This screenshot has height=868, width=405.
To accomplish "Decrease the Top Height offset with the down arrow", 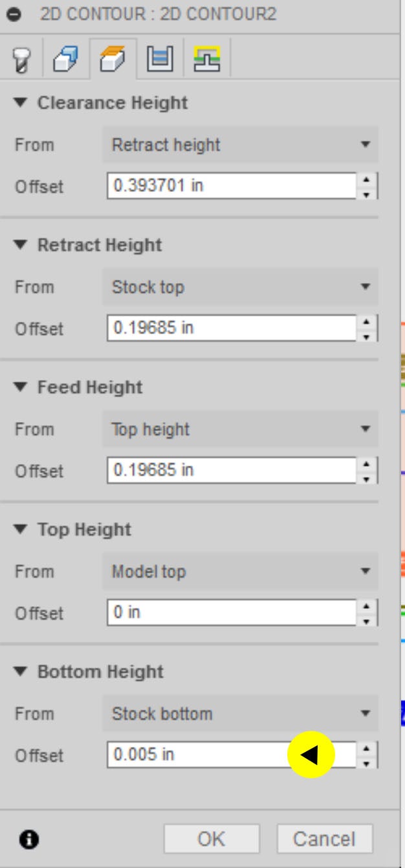I will click(367, 619).
